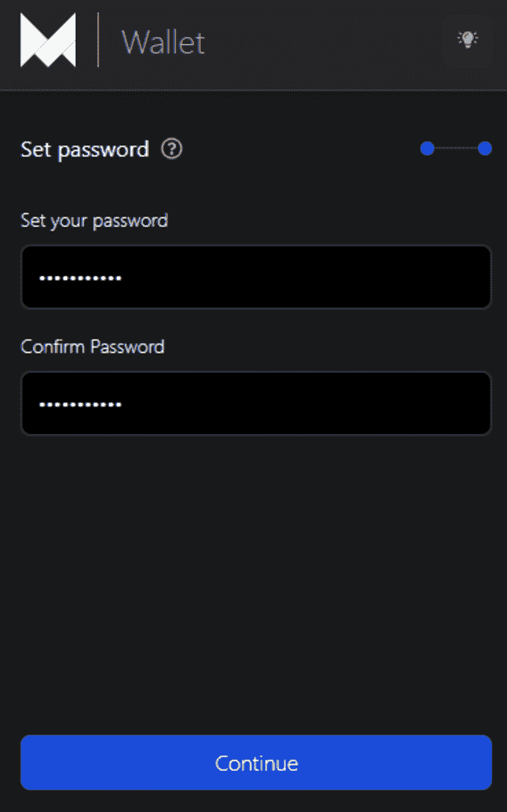Open the Set password help tooltip
The height and width of the screenshot is (812, 507).
click(171, 149)
